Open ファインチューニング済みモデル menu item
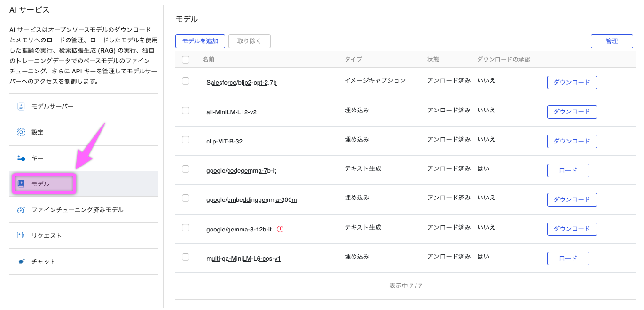 (84, 210)
